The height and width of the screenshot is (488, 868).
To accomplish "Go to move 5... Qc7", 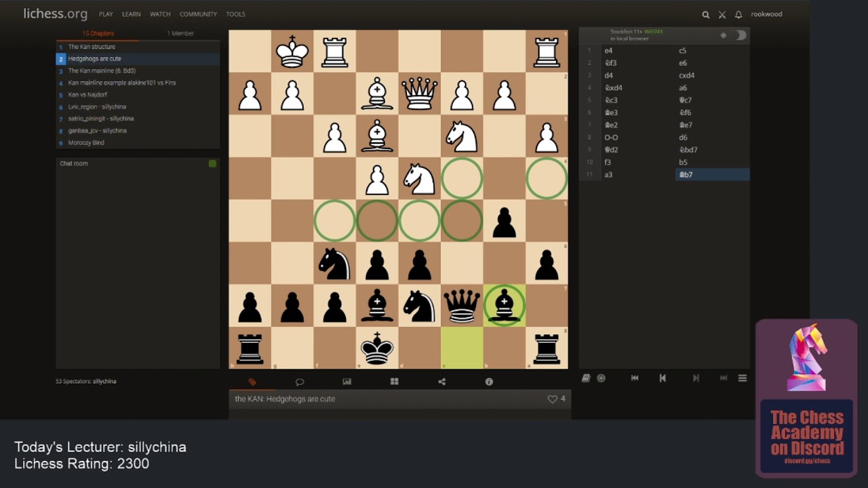I will (x=712, y=100).
